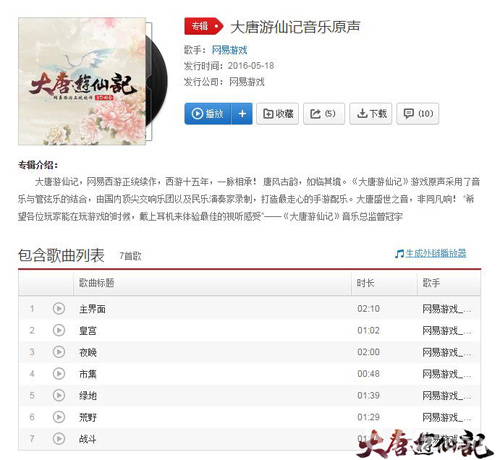The image size is (500, 460).
Task: Click artist 网易游戏 in 市集 row
Action: (x=447, y=374)
